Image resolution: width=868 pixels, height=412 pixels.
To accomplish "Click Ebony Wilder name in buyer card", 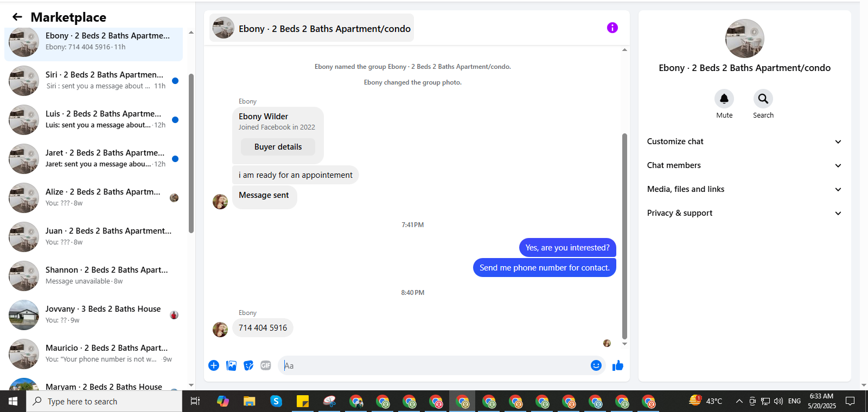I will tap(263, 117).
